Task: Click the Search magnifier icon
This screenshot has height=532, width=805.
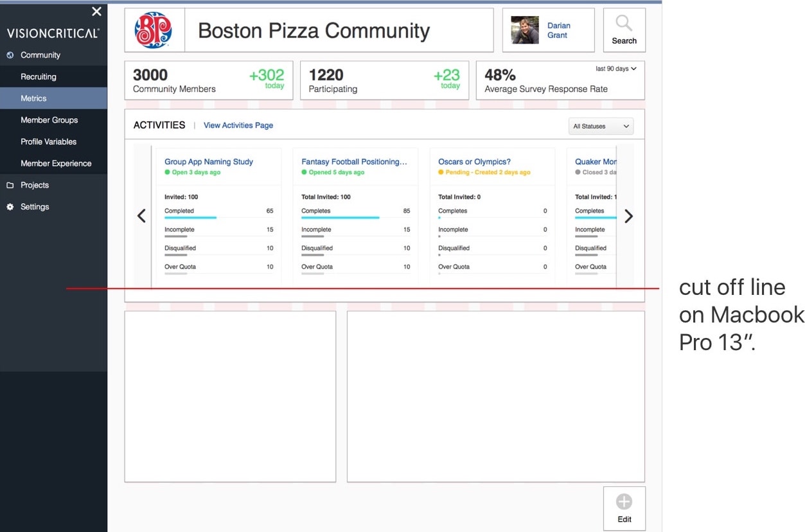Action: point(624,24)
